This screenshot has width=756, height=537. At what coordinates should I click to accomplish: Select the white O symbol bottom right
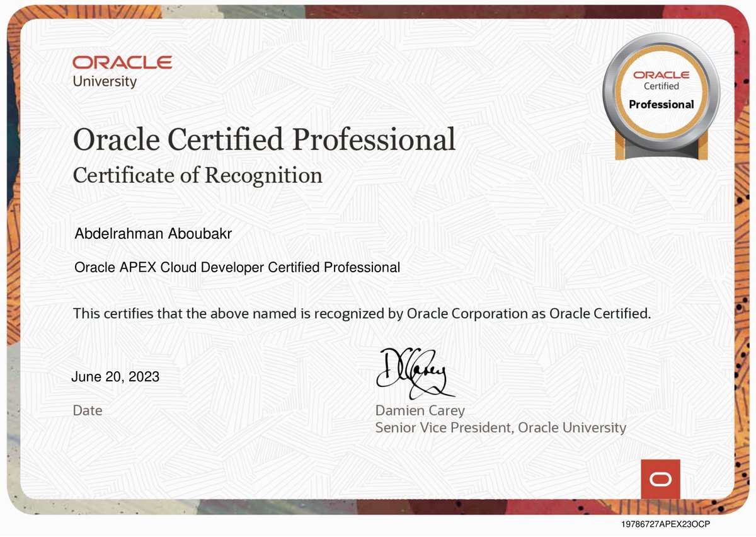pyautogui.click(x=660, y=479)
